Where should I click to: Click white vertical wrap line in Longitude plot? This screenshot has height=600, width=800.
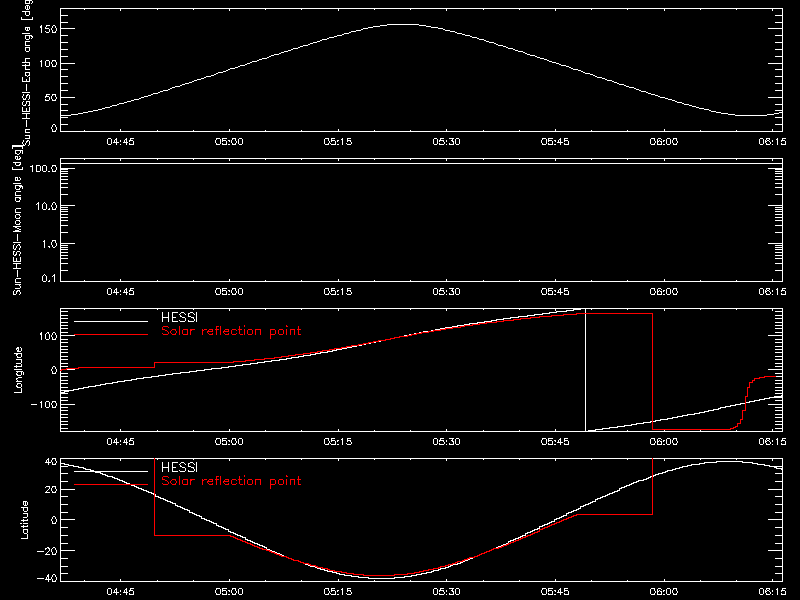tap(585, 370)
